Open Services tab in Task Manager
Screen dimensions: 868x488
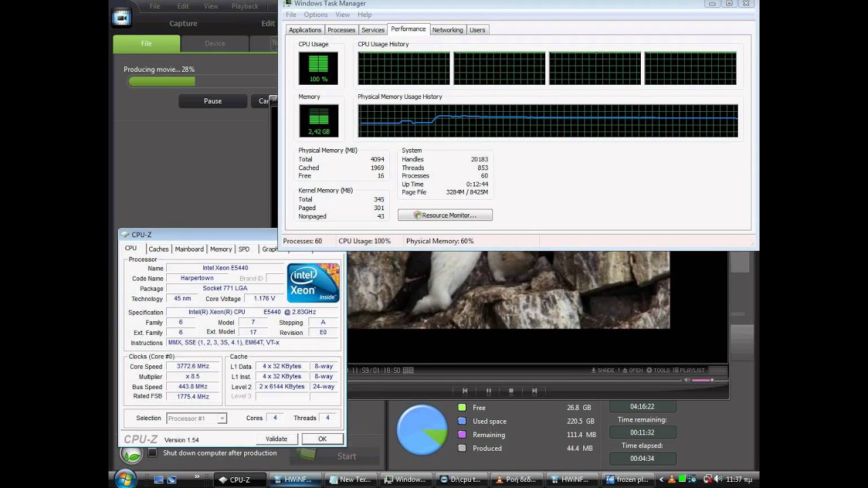[x=373, y=30]
